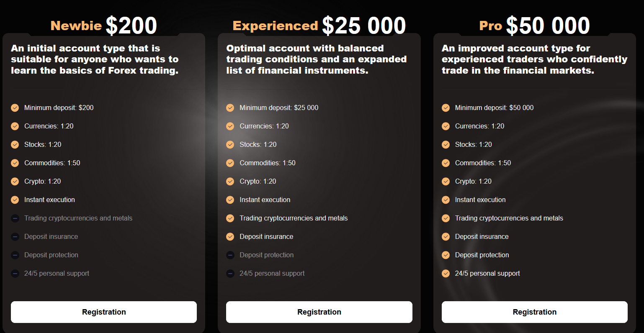The height and width of the screenshot is (333, 644).
Task: Click the Newbie plan Registration button
Action: click(x=104, y=312)
